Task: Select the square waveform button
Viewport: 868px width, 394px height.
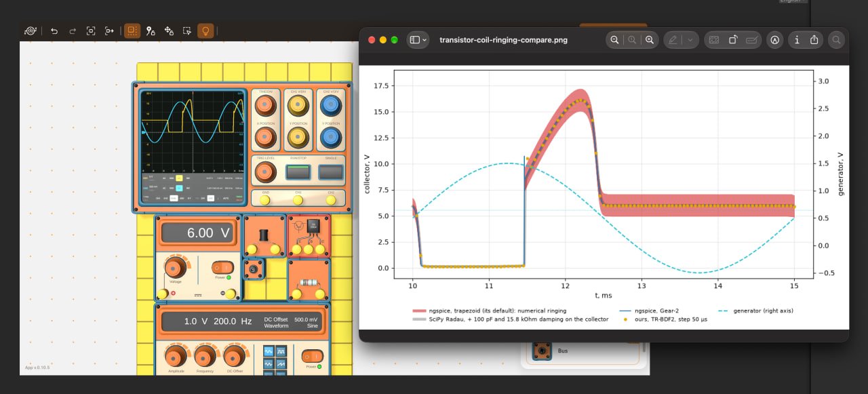Action: (x=281, y=351)
